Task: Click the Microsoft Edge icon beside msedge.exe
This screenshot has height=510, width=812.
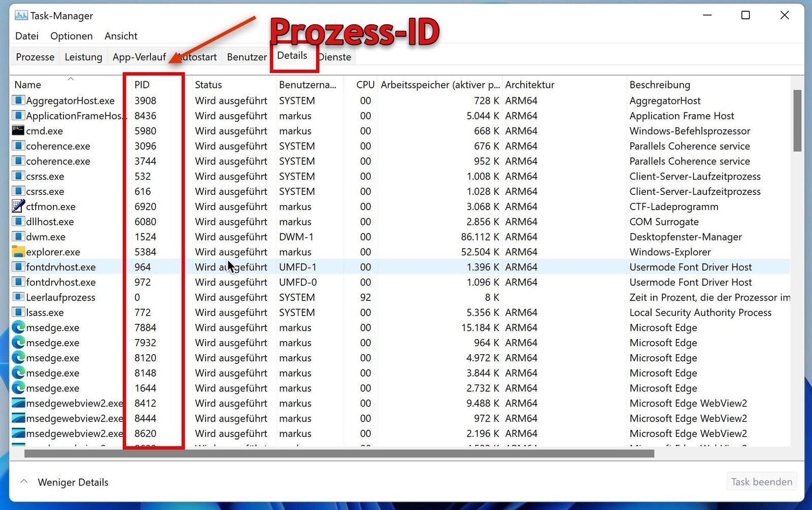Action: point(18,328)
